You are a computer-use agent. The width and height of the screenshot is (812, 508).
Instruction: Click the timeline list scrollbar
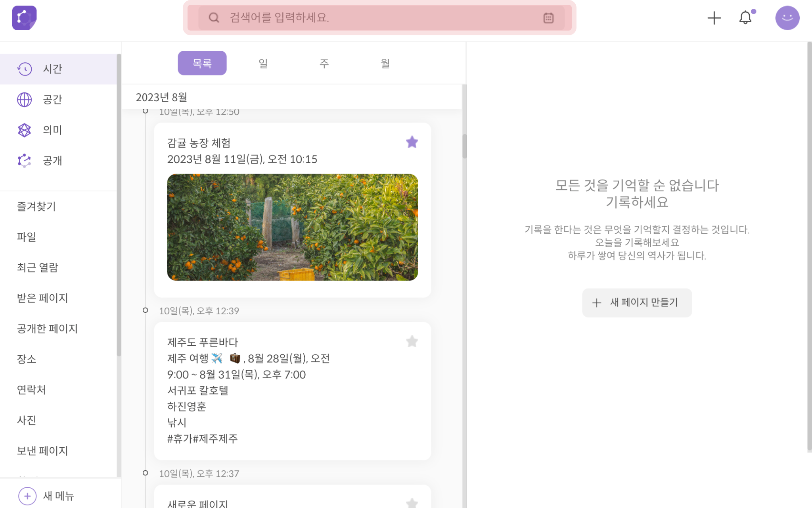(x=464, y=146)
